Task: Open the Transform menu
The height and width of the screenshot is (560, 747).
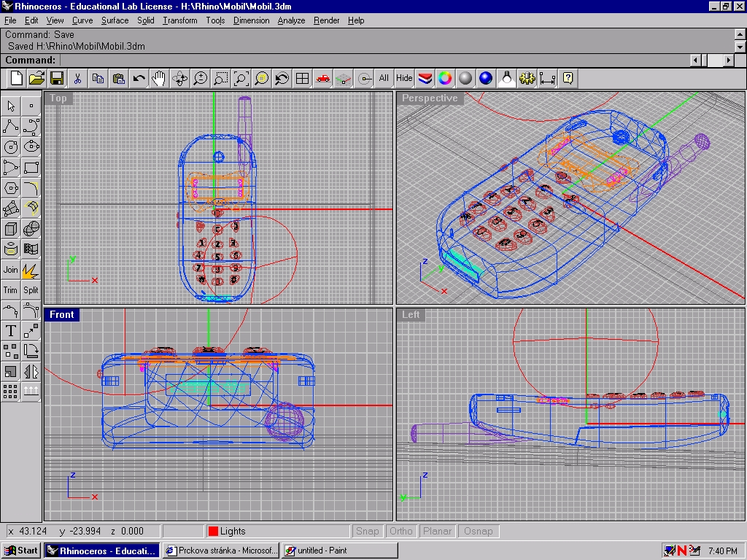Action: coord(179,20)
